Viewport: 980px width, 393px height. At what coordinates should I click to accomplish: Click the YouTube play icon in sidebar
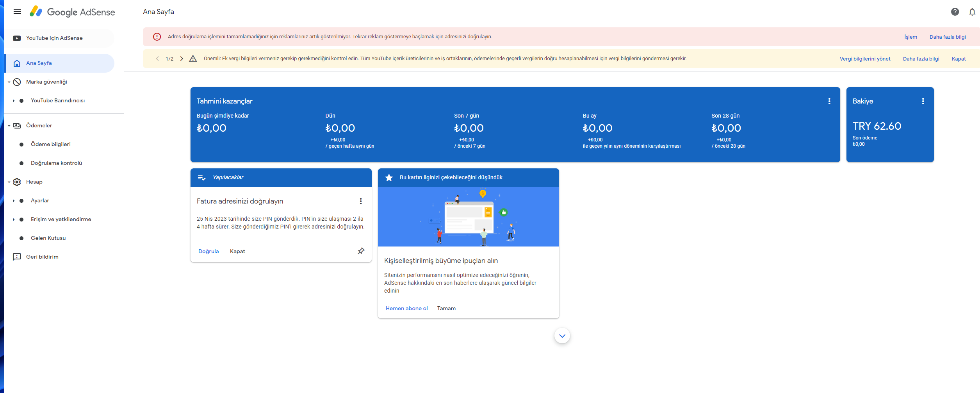pos(17,38)
